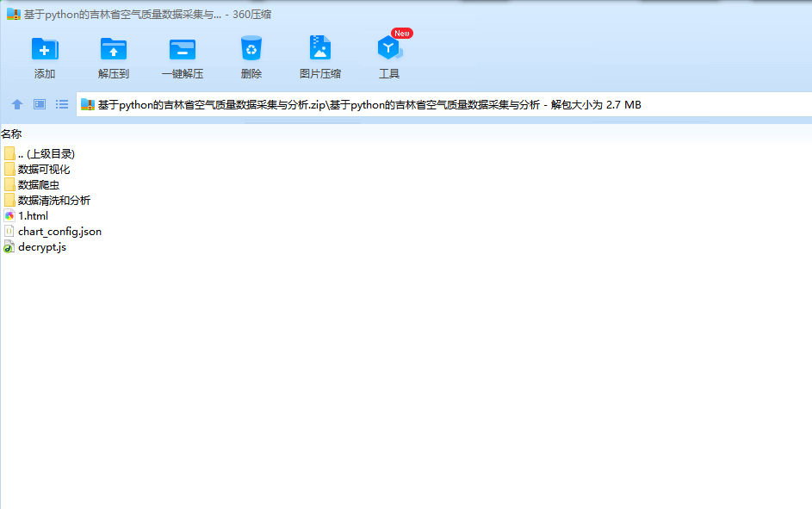Click the 一键解压 text label
Screen dimensions: 812x509
click(183, 74)
